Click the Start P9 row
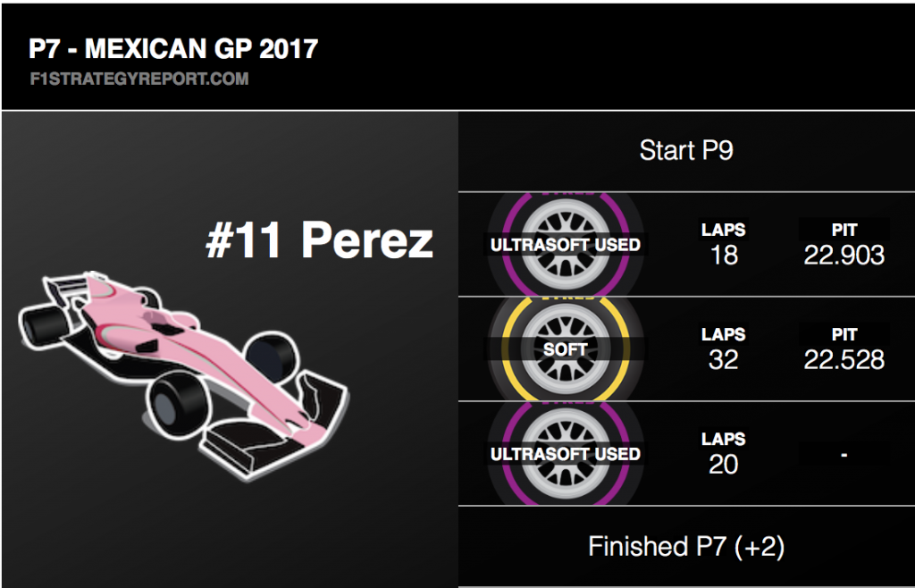 (x=686, y=150)
